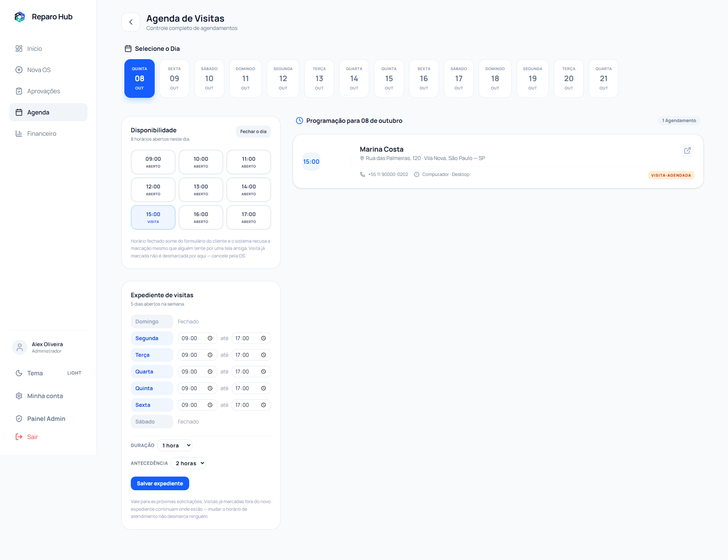Switch the Tema LIGHT theme toggle
The height and width of the screenshot is (560, 728).
pos(48,373)
